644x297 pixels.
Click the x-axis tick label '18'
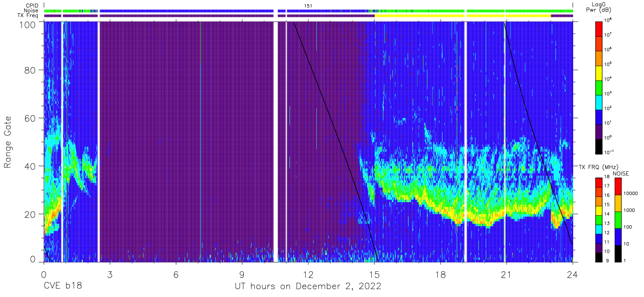tap(440, 274)
